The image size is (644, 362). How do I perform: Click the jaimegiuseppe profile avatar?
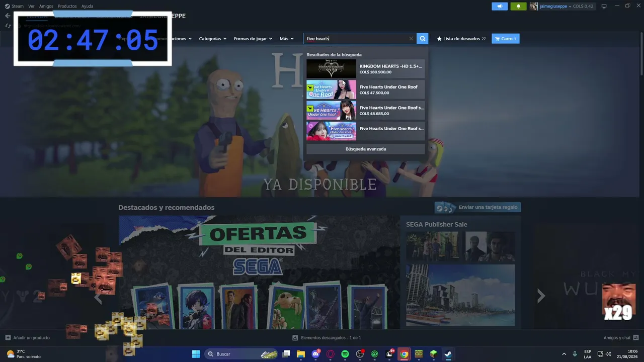coord(534,6)
